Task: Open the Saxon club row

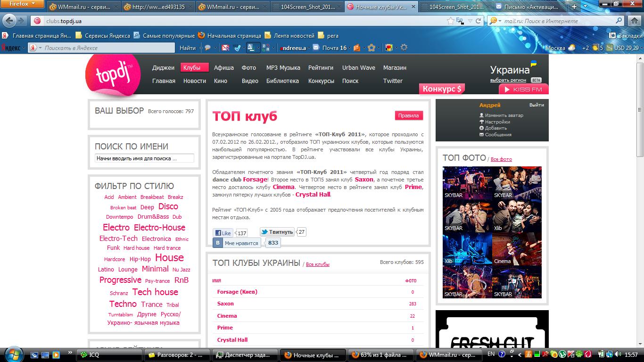Action: click(x=318, y=304)
